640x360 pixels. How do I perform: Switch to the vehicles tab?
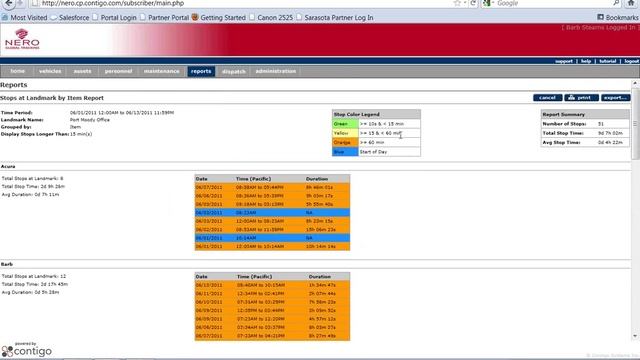(50, 71)
